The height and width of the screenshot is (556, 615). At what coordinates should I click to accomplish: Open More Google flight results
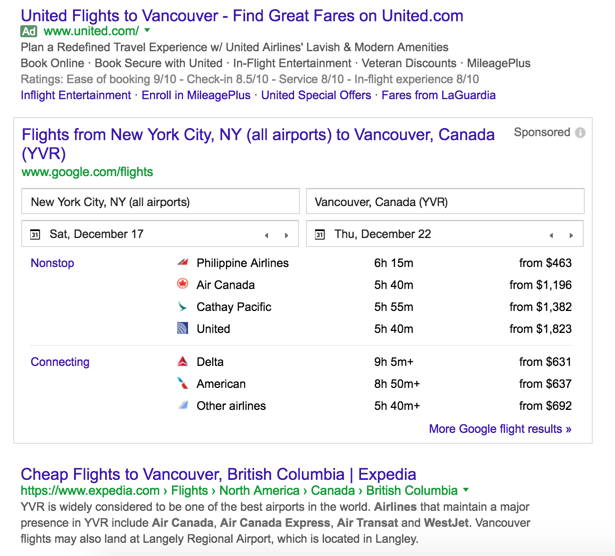point(500,429)
